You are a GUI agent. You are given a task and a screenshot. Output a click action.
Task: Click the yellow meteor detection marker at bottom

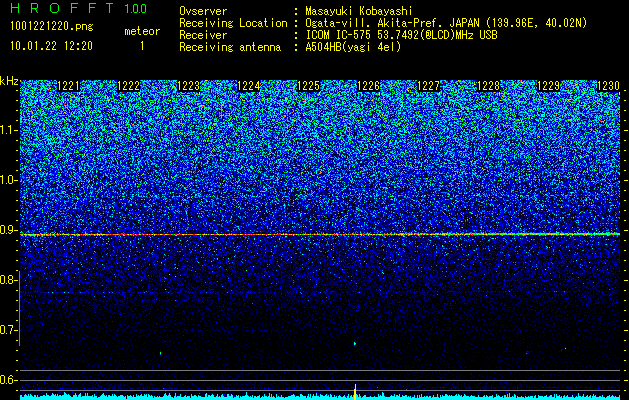pyautogui.click(x=355, y=391)
